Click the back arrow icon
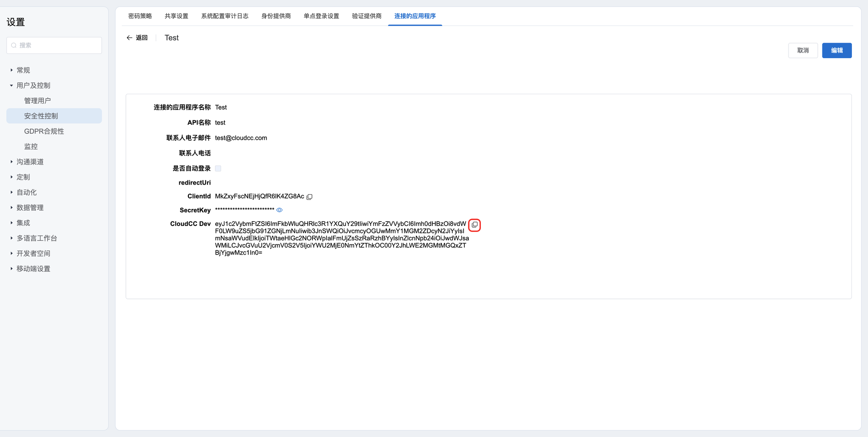This screenshot has width=868, height=437. click(x=129, y=38)
